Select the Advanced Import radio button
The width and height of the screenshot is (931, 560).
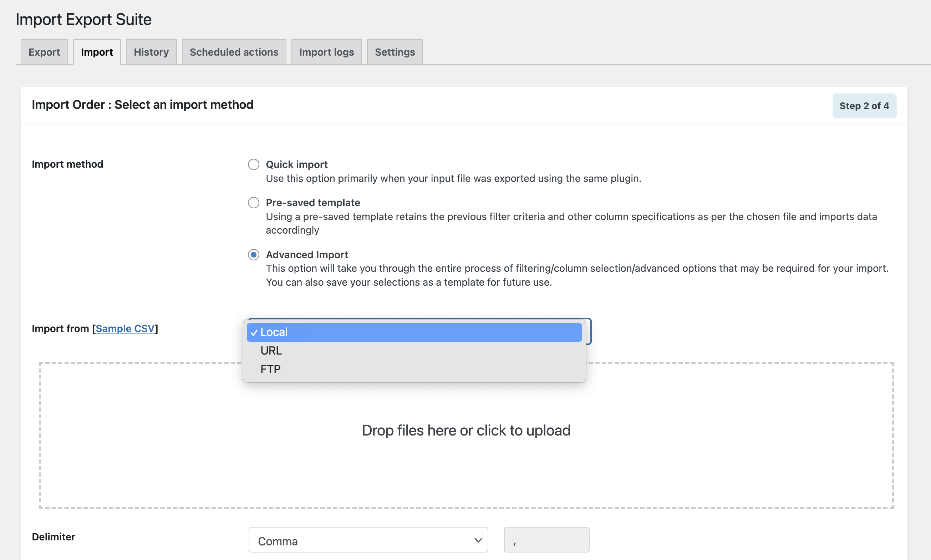[x=253, y=255]
